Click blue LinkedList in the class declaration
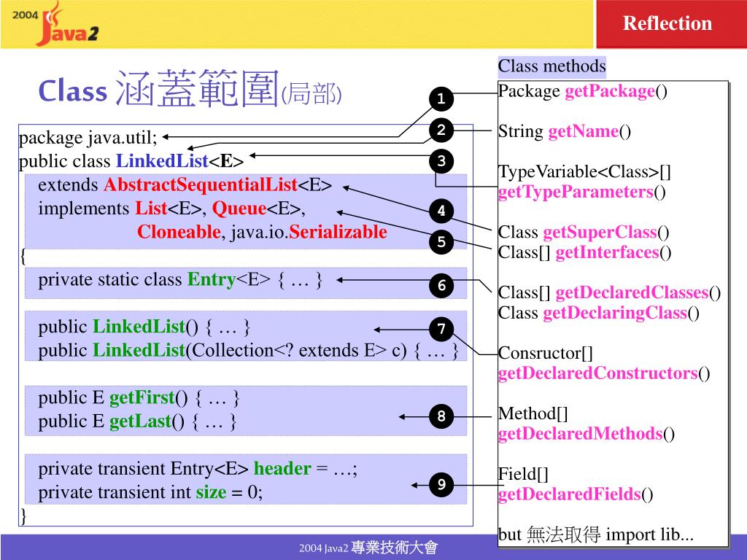Viewport: 747px width, 560px height. [163, 160]
